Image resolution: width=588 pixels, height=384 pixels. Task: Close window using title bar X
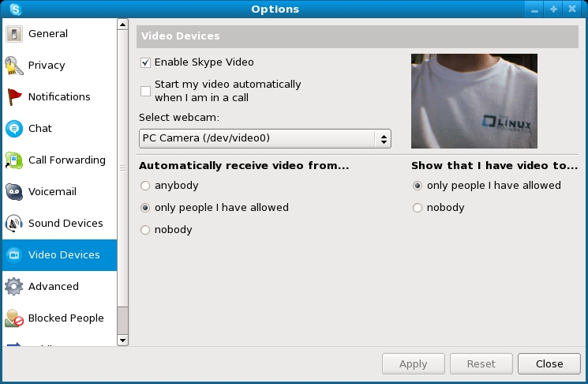(572, 9)
